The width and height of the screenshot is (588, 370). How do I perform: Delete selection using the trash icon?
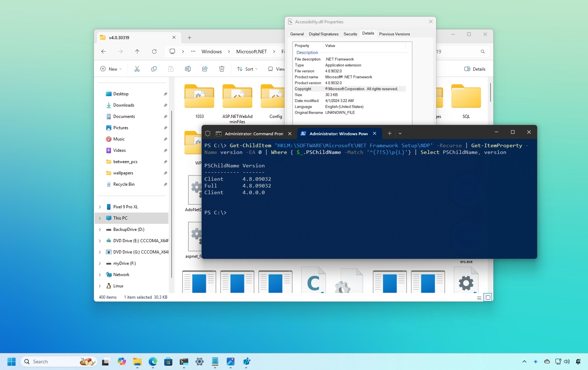pyautogui.click(x=222, y=69)
